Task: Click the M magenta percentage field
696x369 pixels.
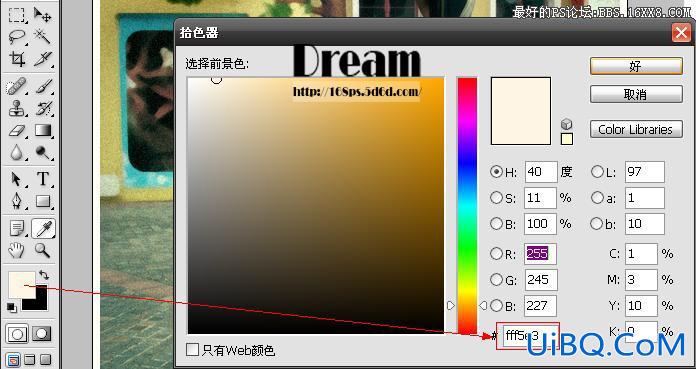Action: pyautogui.click(x=641, y=279)
